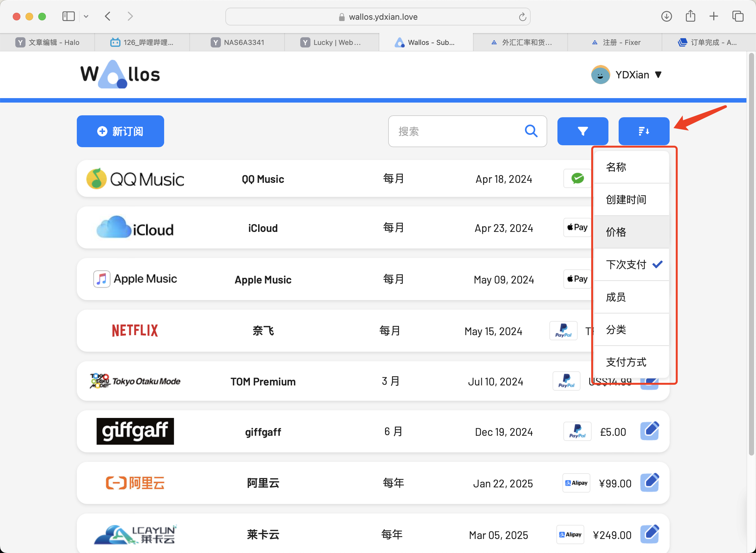Click the YDXian user avatar

[x=600, y=75]
